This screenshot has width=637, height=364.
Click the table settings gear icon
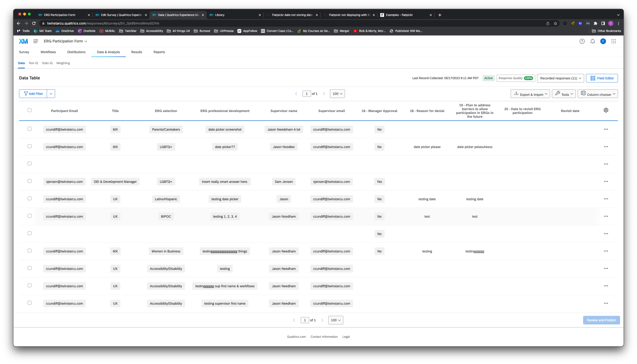[x=606, y=110]
